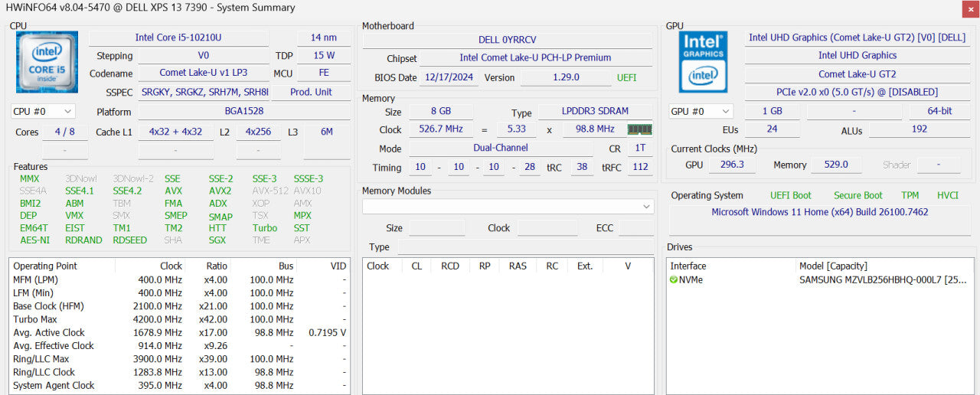Click the LPDDR3 SDRAM memory type
Screen dimensions: 980x395
[x=595, y=113]
